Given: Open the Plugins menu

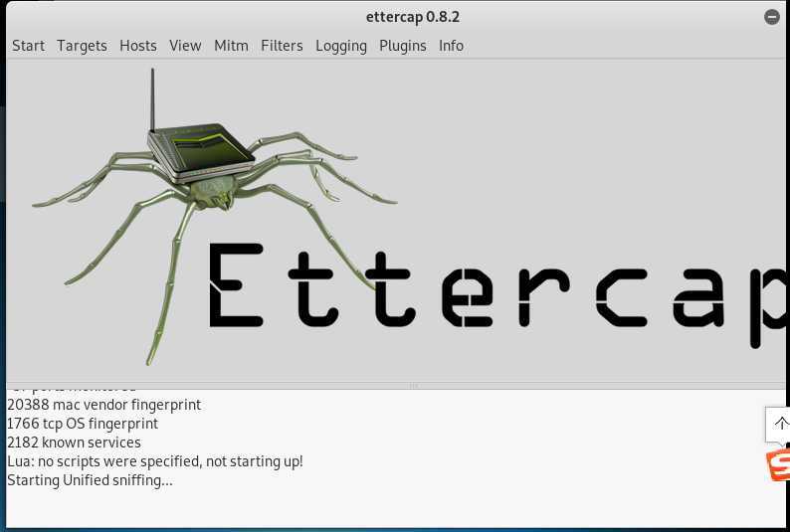Looking at the screenshot, I should [403, 46].
